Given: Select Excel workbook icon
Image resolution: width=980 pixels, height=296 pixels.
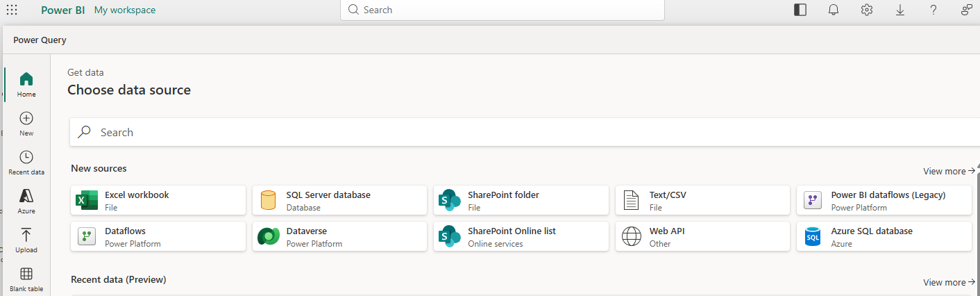Looking at the screenshot, I should click(87, 200).
